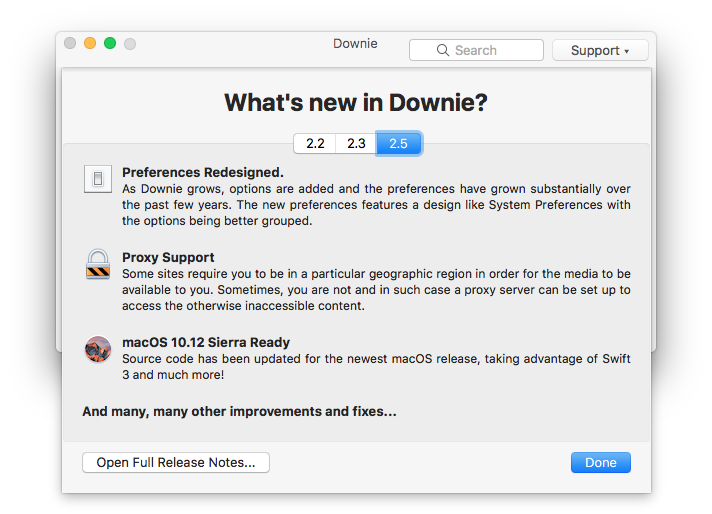Click the "Preferences Redesigned." title text
This screenshot has width=712, height=514.
point(203,173)
